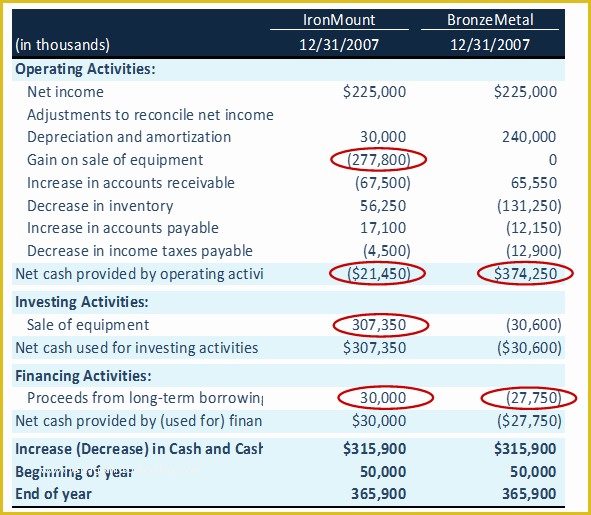Select BronzeMetal's end of year 365,900
Viewport: 591px width, 515px height.
pyautogui.click(x=529, y=494)
